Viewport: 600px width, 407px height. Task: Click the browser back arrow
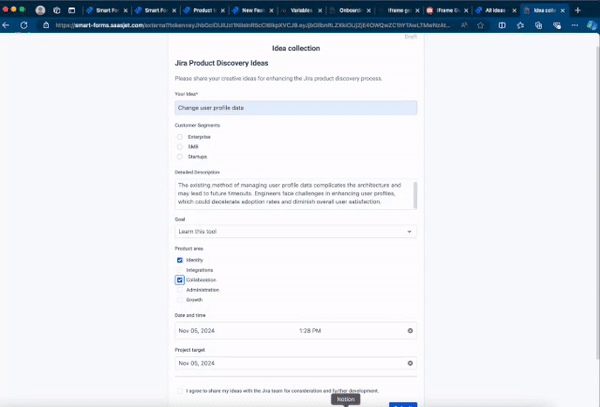[x=6, y=25]
